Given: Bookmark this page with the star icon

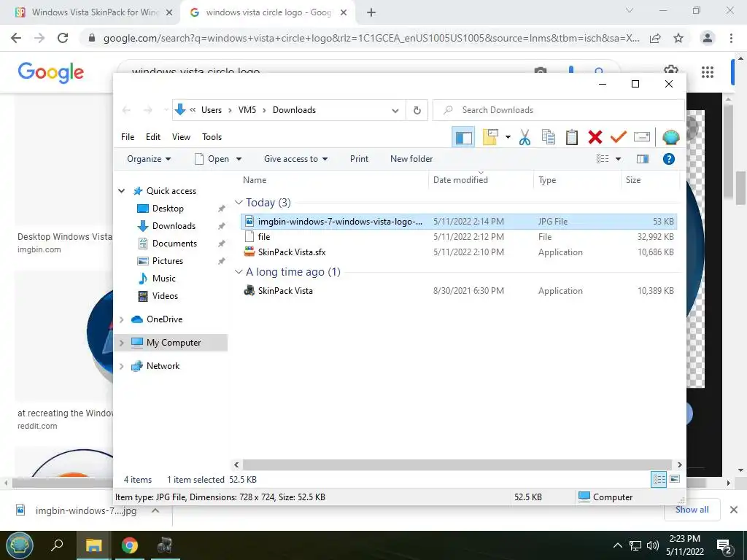Looking at the screenshot, I should click(x=678, y=39).
